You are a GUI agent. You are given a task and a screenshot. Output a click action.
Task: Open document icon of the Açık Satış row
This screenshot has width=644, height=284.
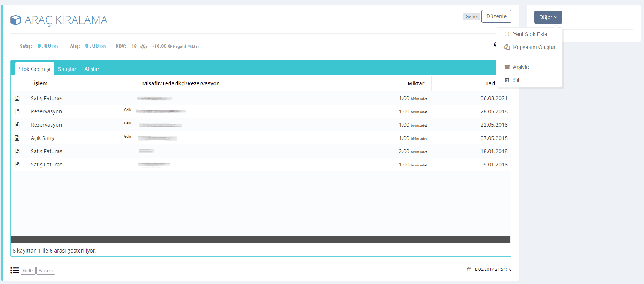[17, 138]
